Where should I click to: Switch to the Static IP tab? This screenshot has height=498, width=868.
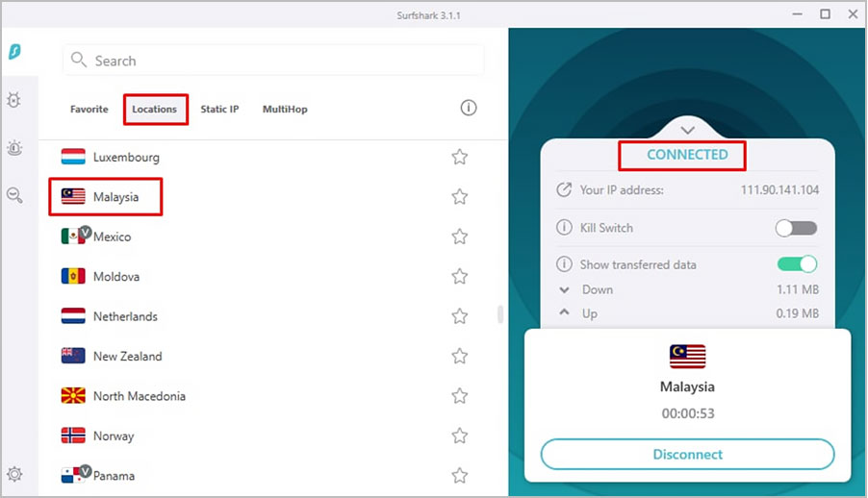click(x=219, y=110)
